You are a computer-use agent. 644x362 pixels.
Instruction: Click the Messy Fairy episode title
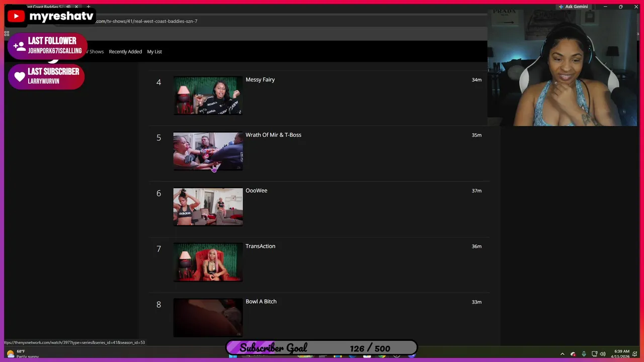260,79
